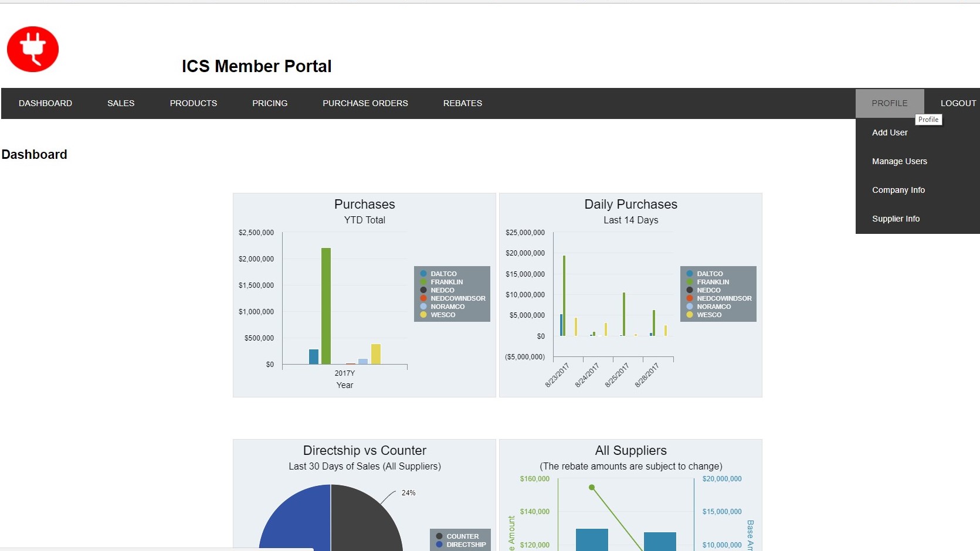Image resolution: width=980 pixels, height=551 pixels.
Task: Click the tallest green bar for 8/23/2017
Action: [564, 295]
